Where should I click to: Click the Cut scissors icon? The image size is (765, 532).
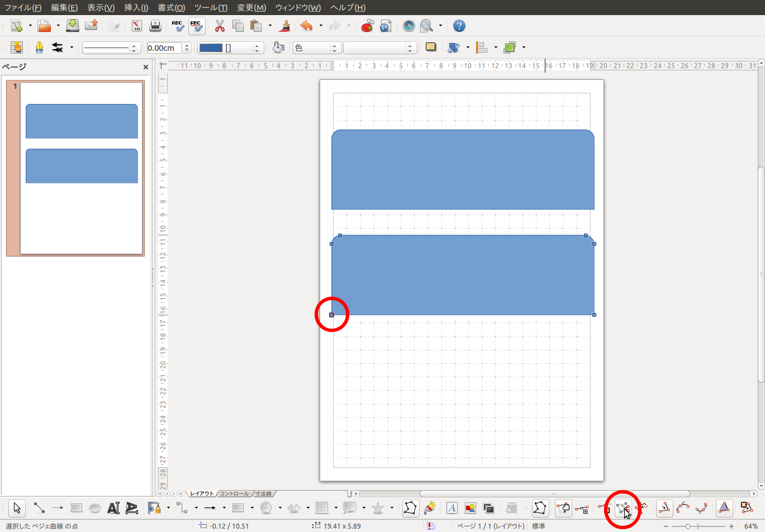pos(220,26)
